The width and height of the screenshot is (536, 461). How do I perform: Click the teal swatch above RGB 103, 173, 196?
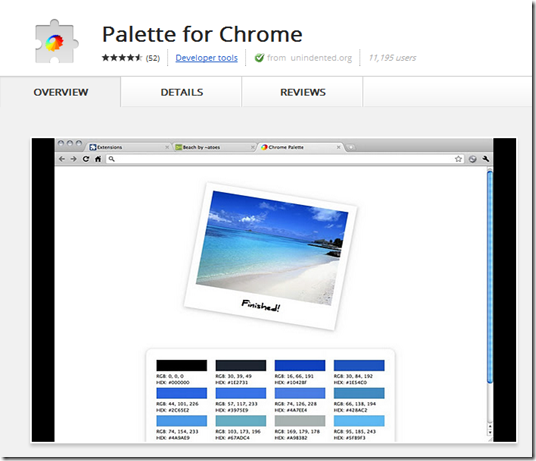pyautogui.click(x=241, y=421)
